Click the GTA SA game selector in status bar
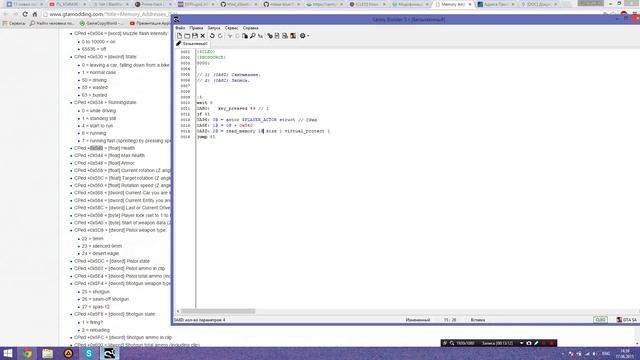Image resolution: width=640 pixels, height=360 pixels. [x=627, y=320]
